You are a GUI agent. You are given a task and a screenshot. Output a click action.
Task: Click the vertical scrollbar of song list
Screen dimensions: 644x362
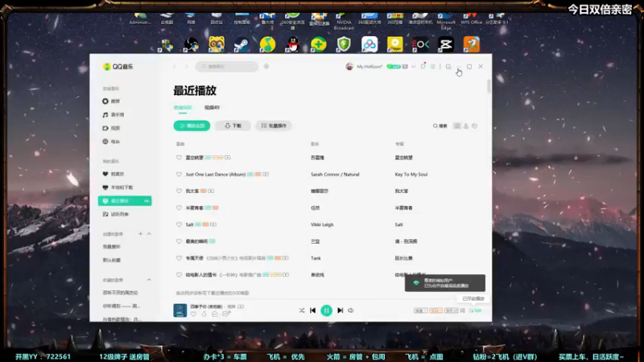pyautogui.click(x=489, y=86)
